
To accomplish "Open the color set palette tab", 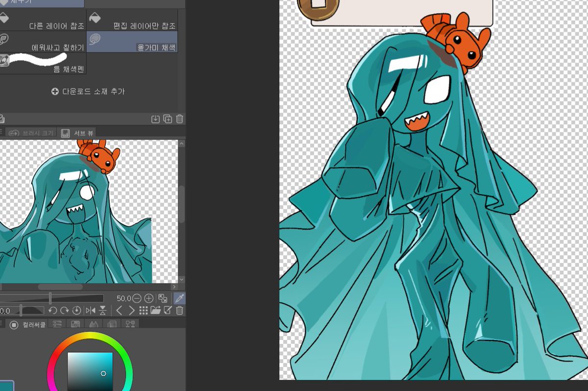I will point(75,324).
